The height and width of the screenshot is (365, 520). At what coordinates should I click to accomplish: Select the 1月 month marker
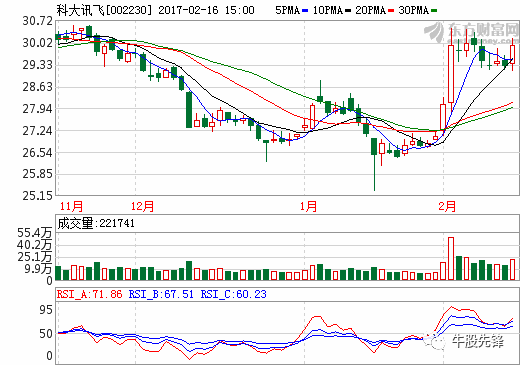[308, 206]
